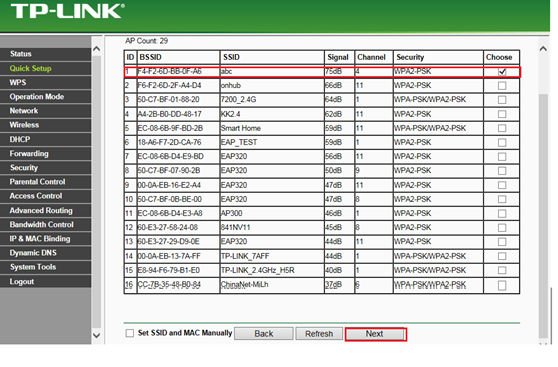The height and width of the screenshot is (367, 558).
Task: Check the Choose box for BSSID 50-C7-BF-07-90-2B
Action: tap(502, 171)
